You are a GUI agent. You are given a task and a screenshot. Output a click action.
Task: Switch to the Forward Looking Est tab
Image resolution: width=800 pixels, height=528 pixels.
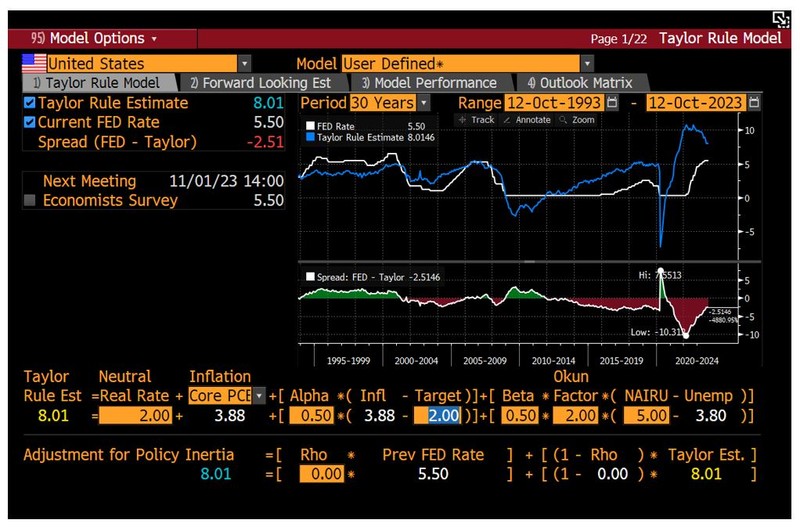(267, 83)
